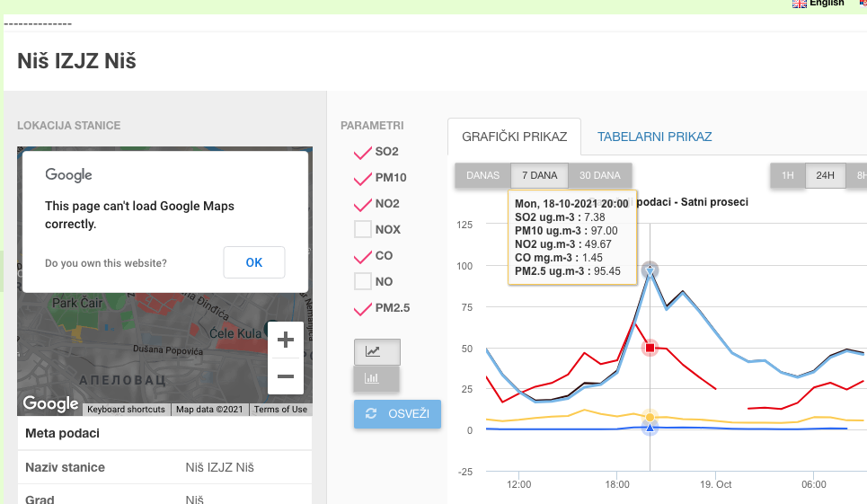Zoom out on the map
The image size is (867, 504).
coord(286,376)
